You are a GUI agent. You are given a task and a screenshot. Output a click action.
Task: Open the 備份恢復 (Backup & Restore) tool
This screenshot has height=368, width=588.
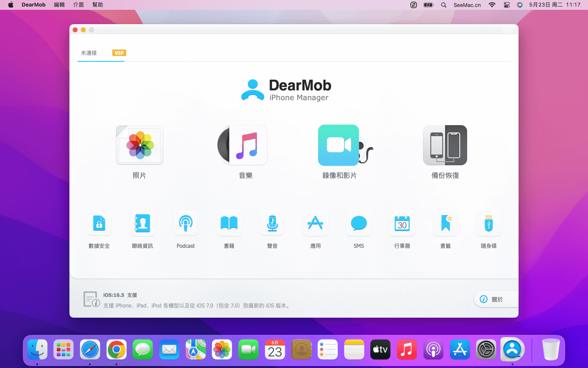click(x=445, y=146)
